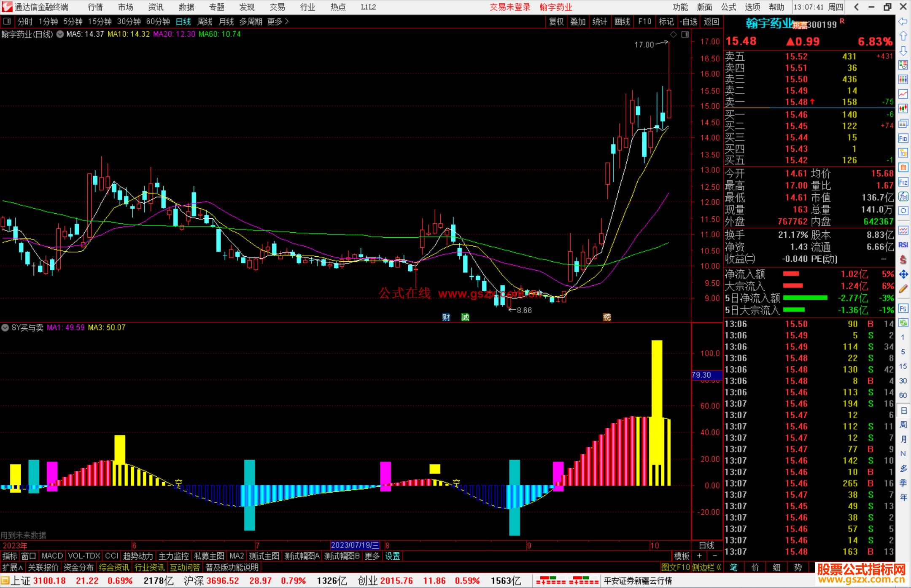Viewport: 911px width, 588px height.
Task: Switch to the MACD indicator tab
Action: pos(52,556)
